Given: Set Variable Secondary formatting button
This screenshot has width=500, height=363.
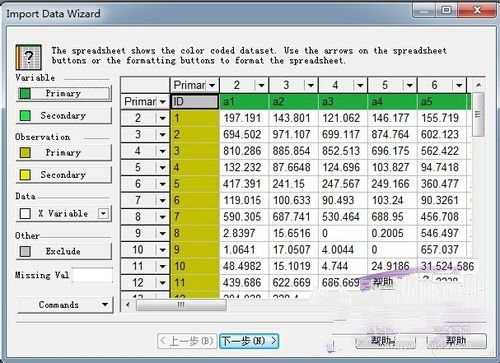Looking at the screenshot, I should [64, 116].
